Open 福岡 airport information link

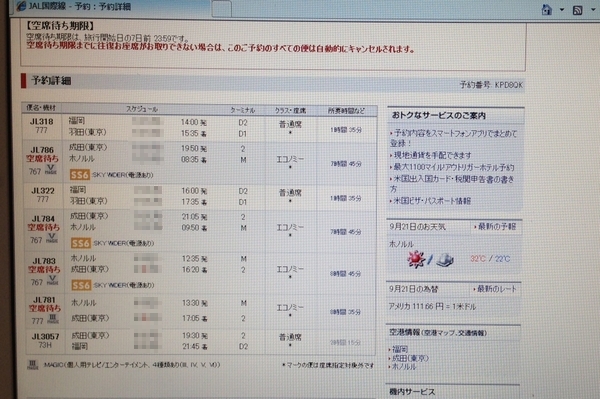tap(399, 349)
